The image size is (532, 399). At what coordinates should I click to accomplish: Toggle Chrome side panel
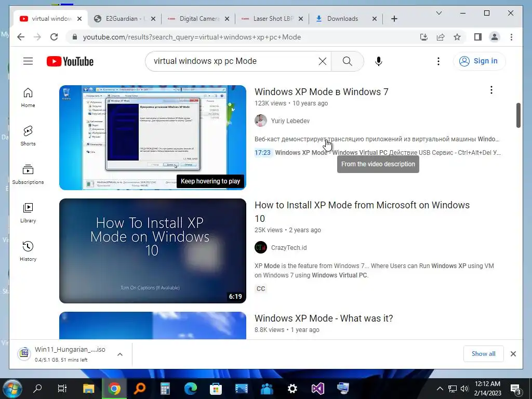478,37
